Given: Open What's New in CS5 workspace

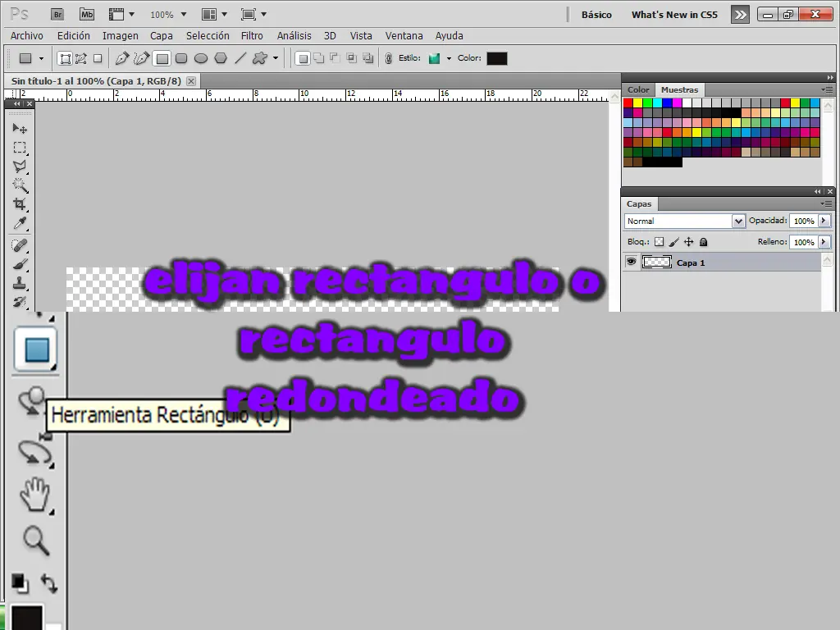Looking at the screenshot, I should tap(674, 15).
